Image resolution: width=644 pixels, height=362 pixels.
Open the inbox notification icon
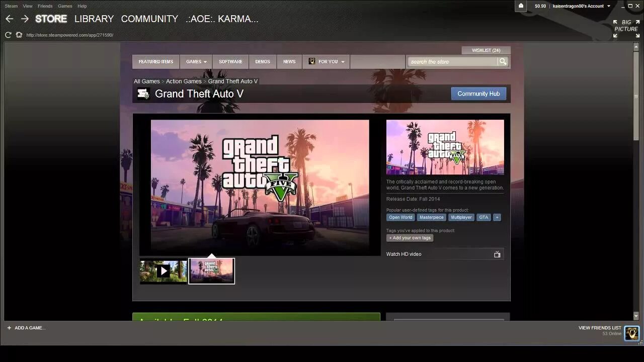(521, 6)
